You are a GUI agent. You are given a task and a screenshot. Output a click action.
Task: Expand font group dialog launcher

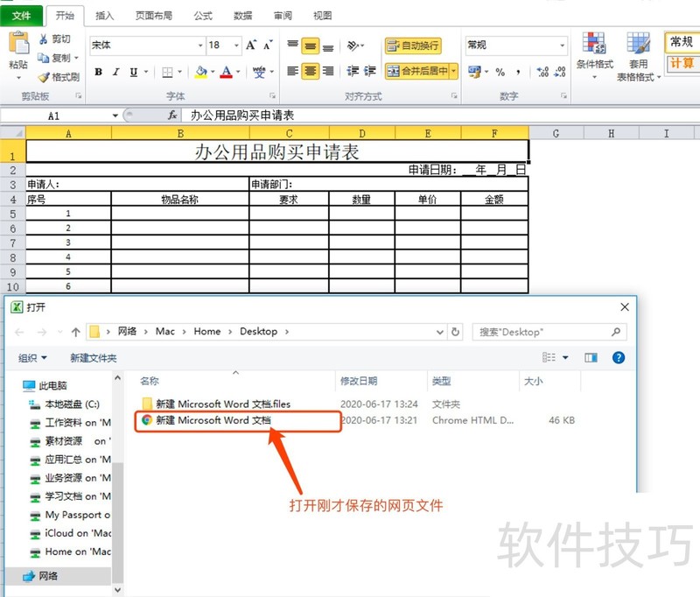[x=272, y=95]
